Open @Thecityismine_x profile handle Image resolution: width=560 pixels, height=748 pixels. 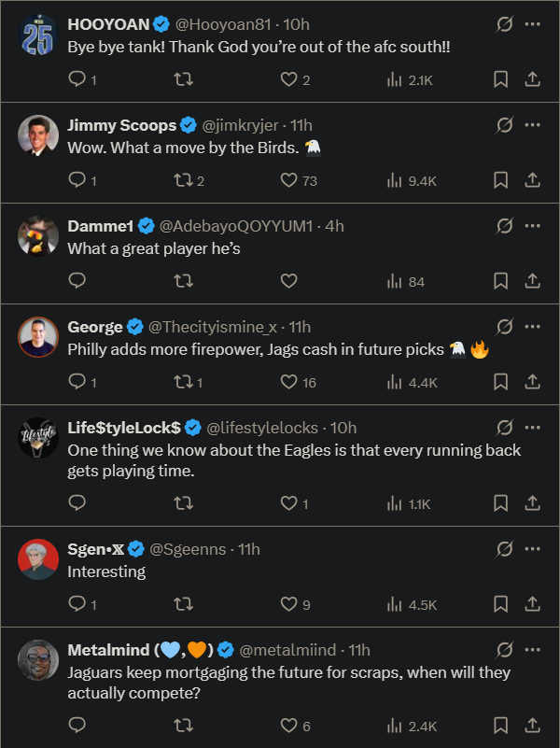click(212, 327)
